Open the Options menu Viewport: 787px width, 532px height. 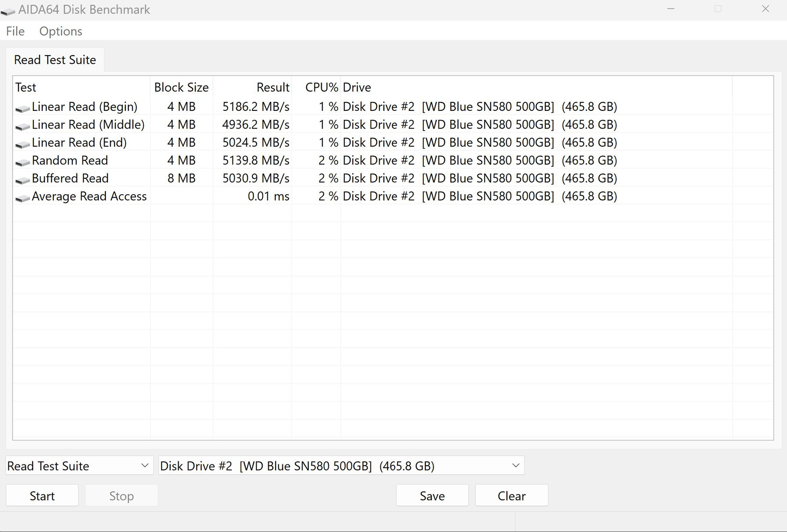(61, 31)
